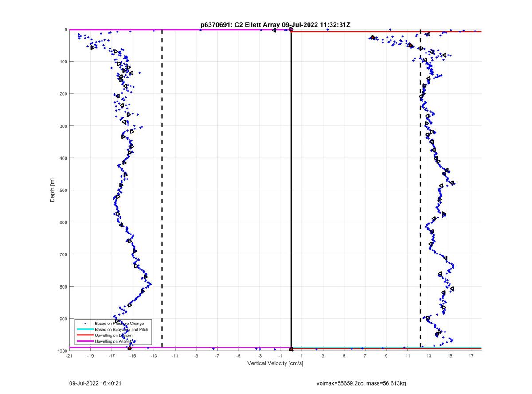Select the "volmax=55659.2cc, mass=56.613kg" footer text
Image resolution: width=532 pixels, height=394 pixels.
(360, 383)
